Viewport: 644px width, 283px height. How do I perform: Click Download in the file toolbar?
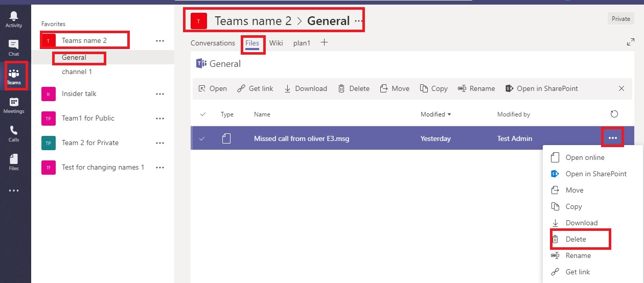click(305, 88)
